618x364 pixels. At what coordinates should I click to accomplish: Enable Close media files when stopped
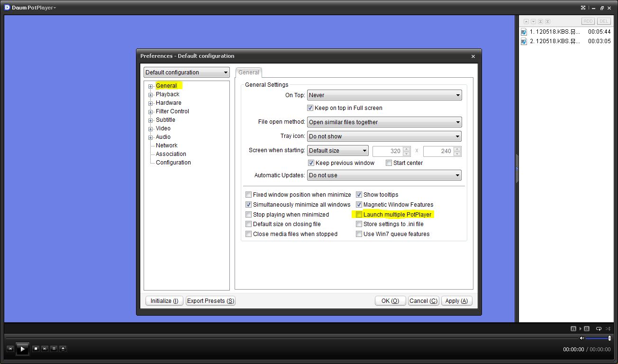tap(248, 234)
